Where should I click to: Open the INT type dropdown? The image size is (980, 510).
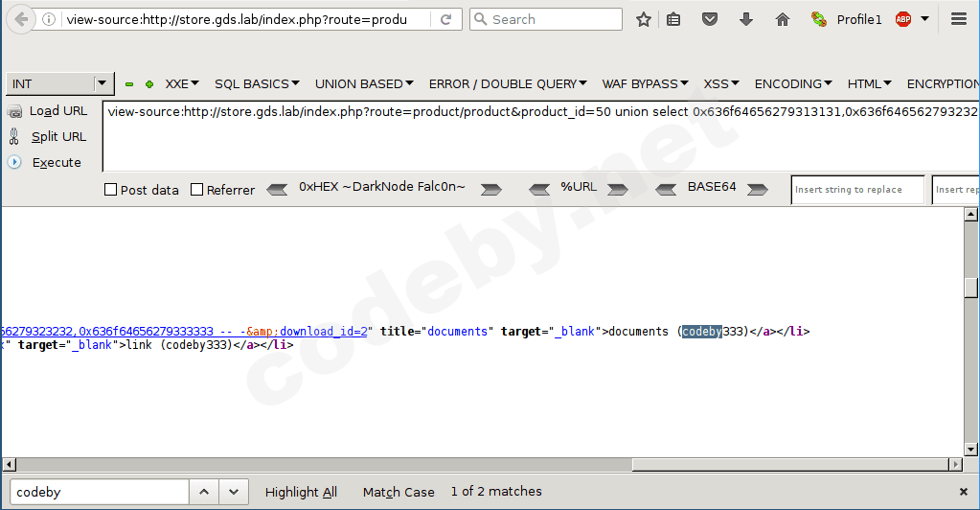click(x=59, y=83)
